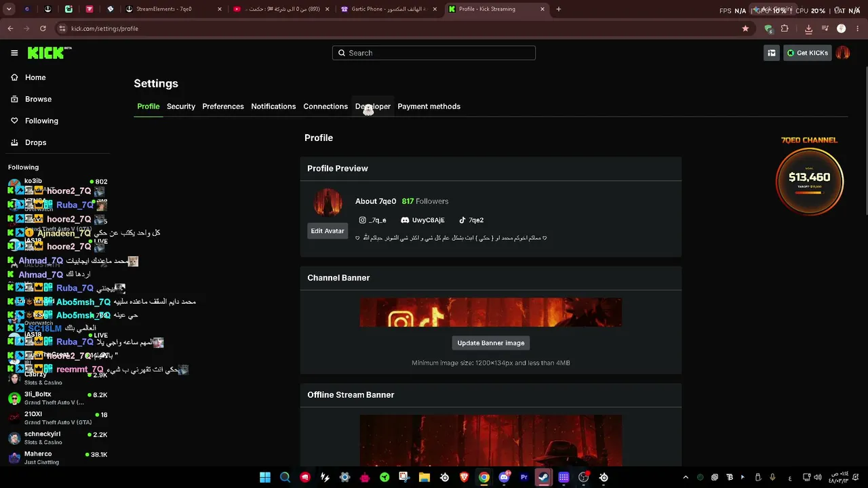Open the Windows Start menu
868x488 pixels.
coord(265,477)
